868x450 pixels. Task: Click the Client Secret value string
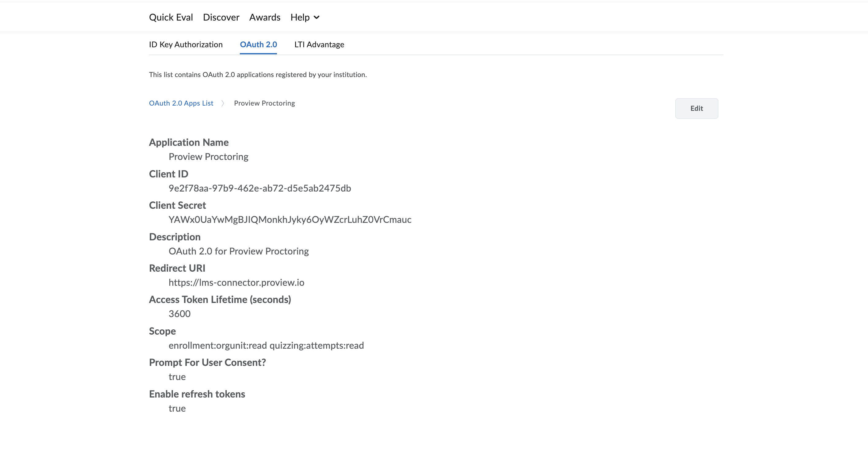click(x=290, y=219)
